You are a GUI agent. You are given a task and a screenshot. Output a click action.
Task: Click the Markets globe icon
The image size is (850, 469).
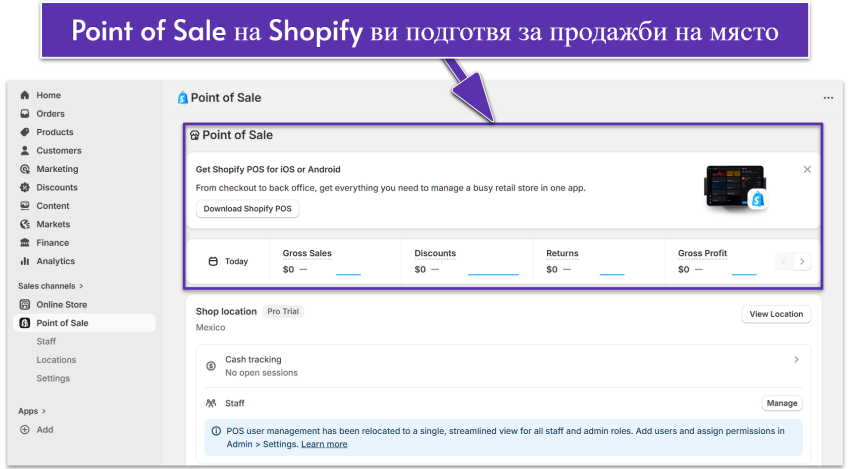(24, 224)
